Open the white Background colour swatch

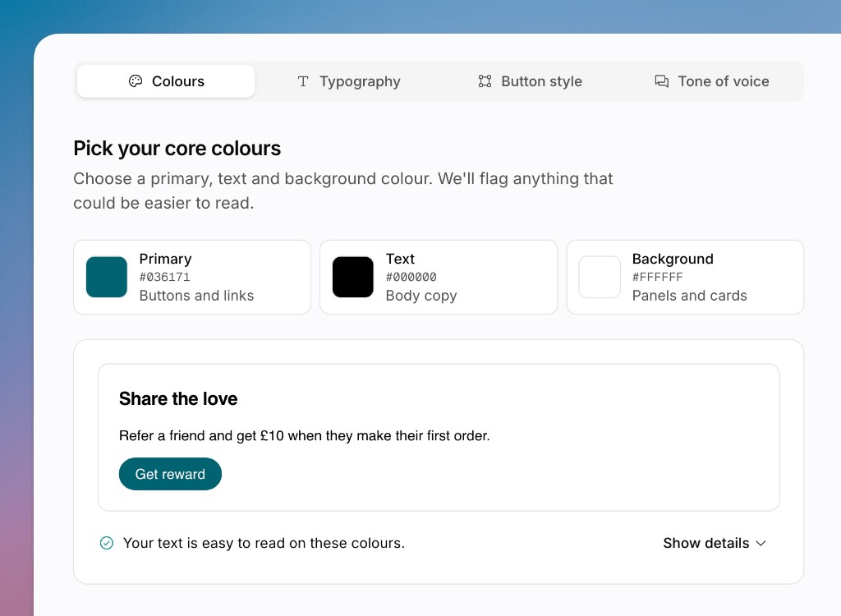click(600, 277)
